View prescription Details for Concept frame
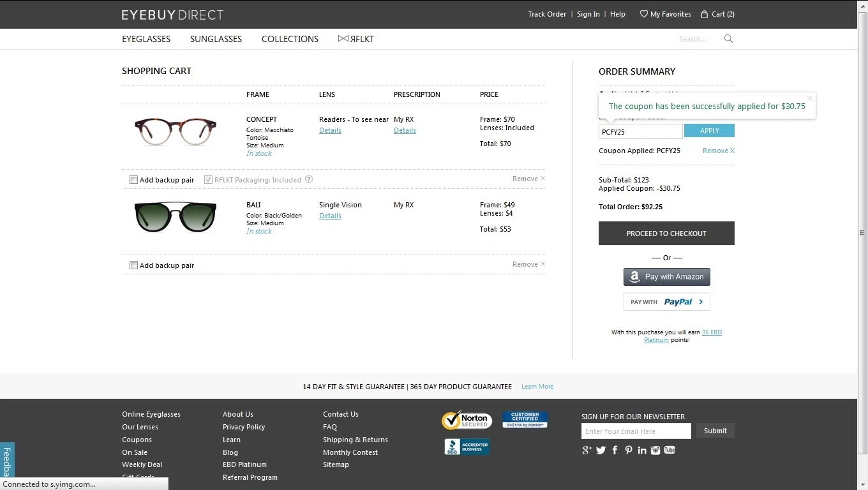This screenshot has width=868, height=490. (x=405, y=130)
